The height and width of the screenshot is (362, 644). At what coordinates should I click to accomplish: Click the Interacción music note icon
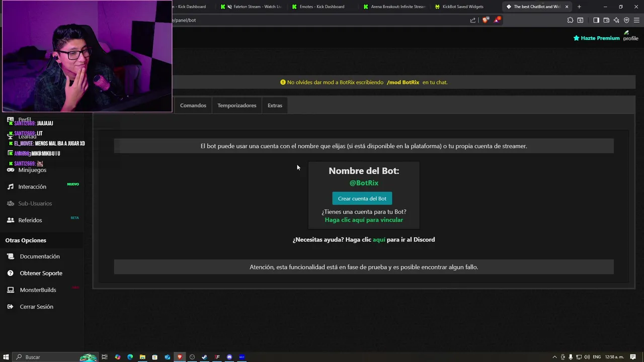click(10, 187)
